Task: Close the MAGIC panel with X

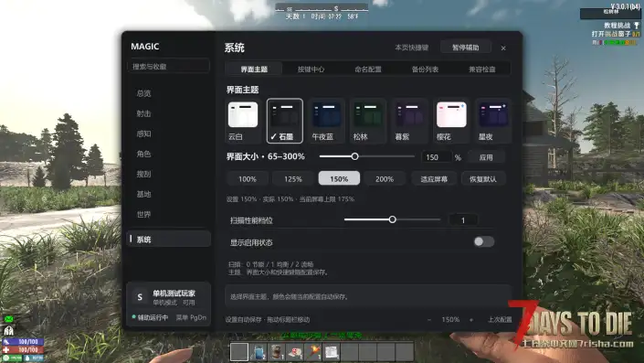Action: pos(503,48)
